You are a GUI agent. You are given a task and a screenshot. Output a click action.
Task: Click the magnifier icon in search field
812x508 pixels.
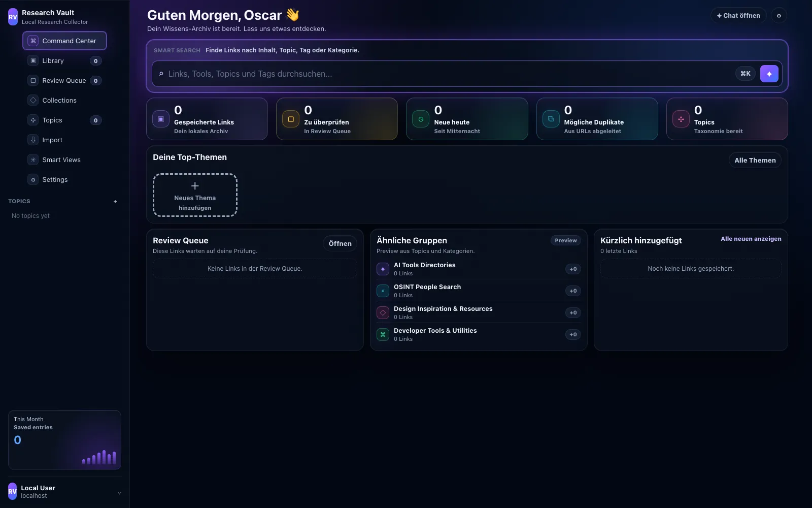(161, 74)
